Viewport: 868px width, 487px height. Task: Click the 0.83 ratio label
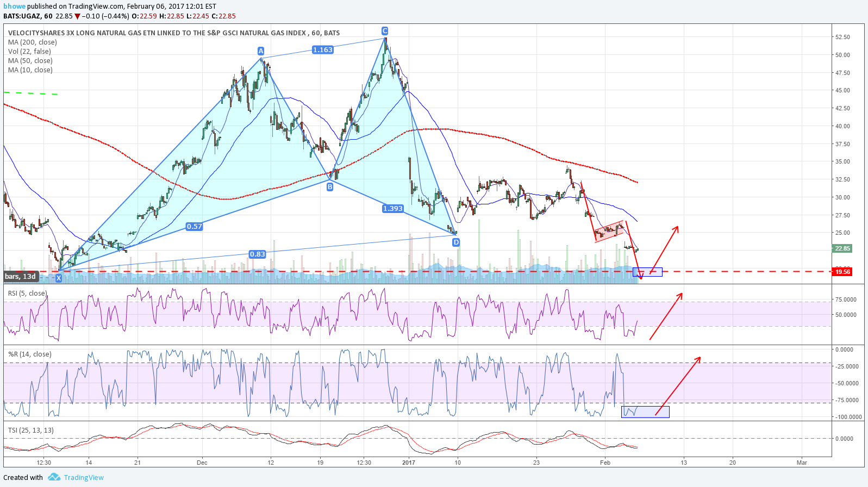[x=257, y=254]
